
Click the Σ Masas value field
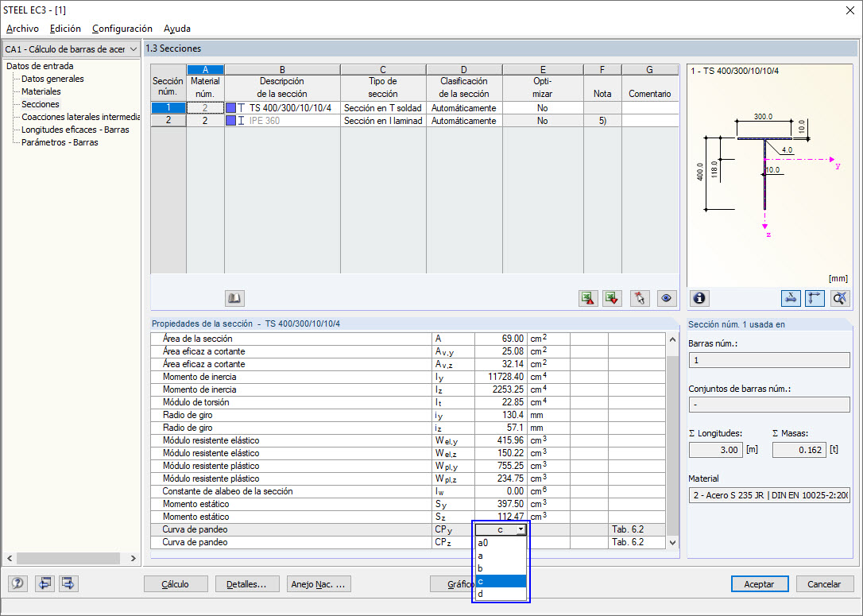point(799,450)
